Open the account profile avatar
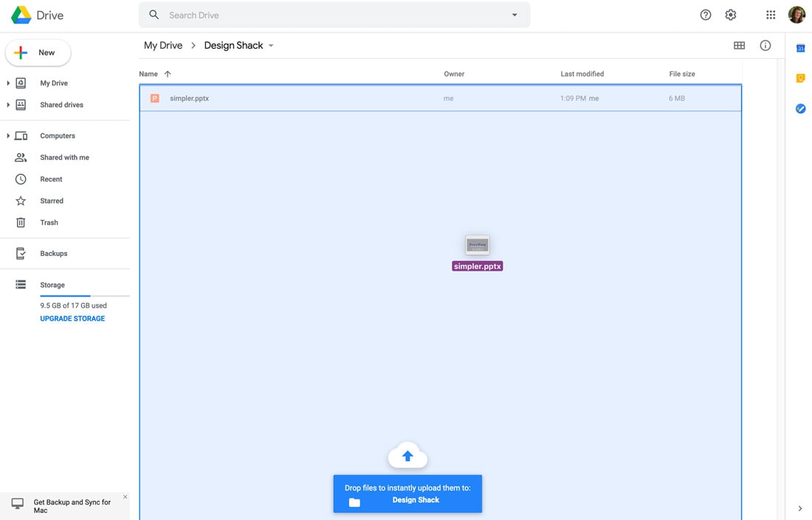The height and width of the screenshot is (520, 812). 796,15
